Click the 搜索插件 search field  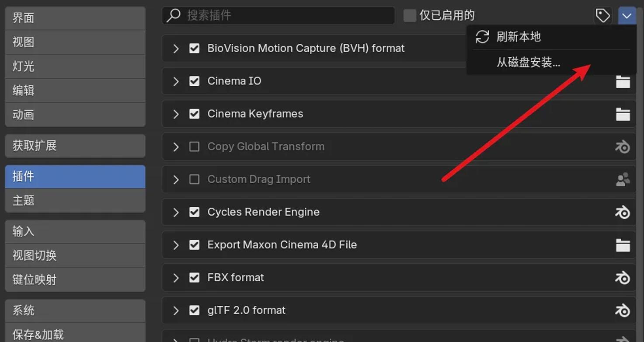click(x=278, y=16)
